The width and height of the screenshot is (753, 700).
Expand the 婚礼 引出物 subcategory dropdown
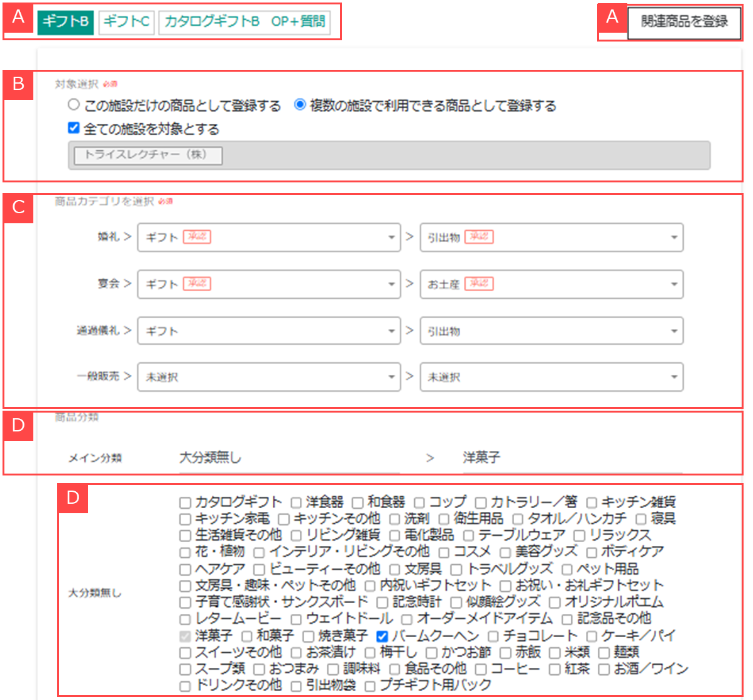point(551,237)
